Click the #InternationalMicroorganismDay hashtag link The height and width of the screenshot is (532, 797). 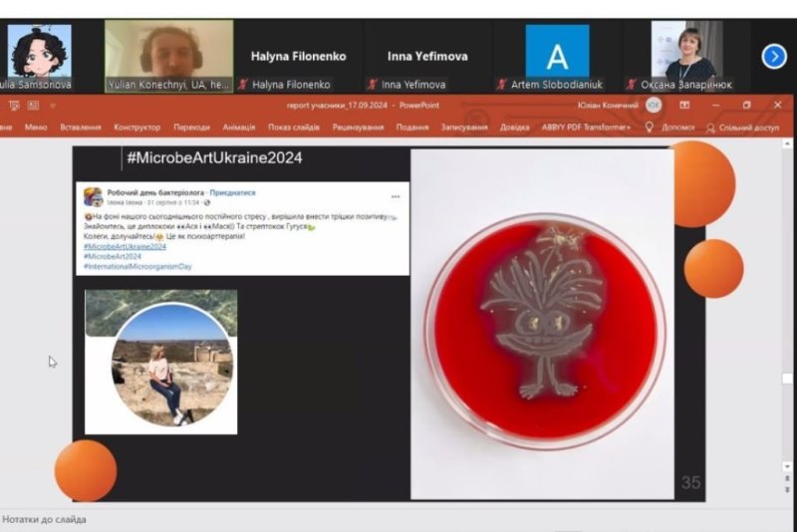(x=137, y=266)
